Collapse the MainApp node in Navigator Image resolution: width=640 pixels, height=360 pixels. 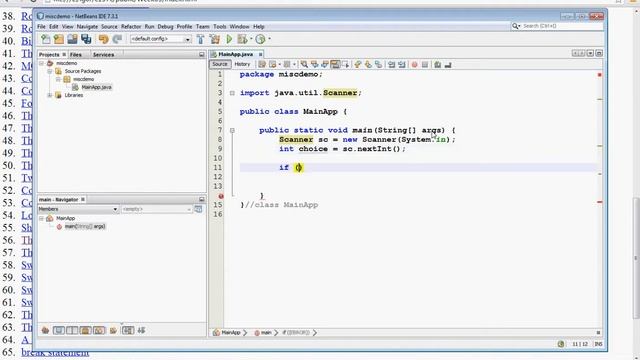pyautogui.click(x=41, y=218)
